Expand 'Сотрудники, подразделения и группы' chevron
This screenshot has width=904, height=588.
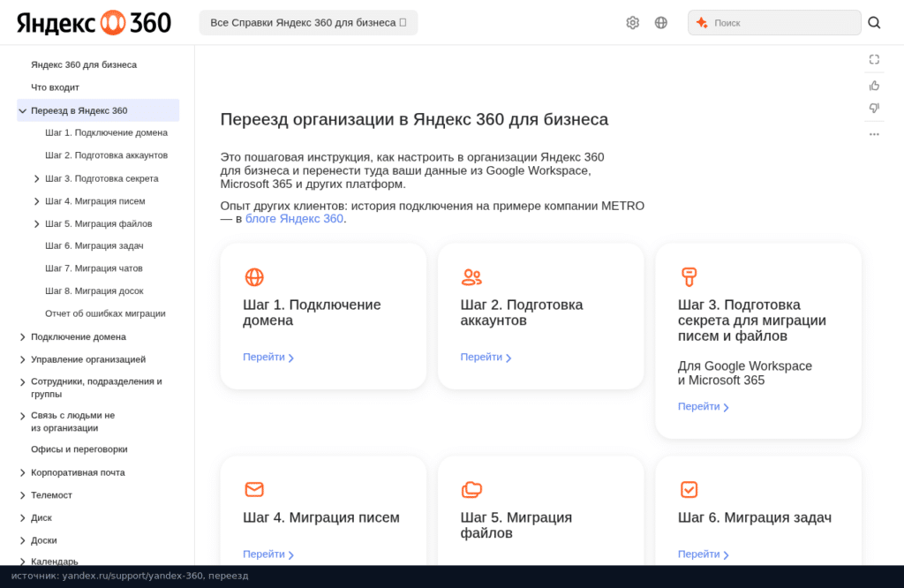click(22, 382)
